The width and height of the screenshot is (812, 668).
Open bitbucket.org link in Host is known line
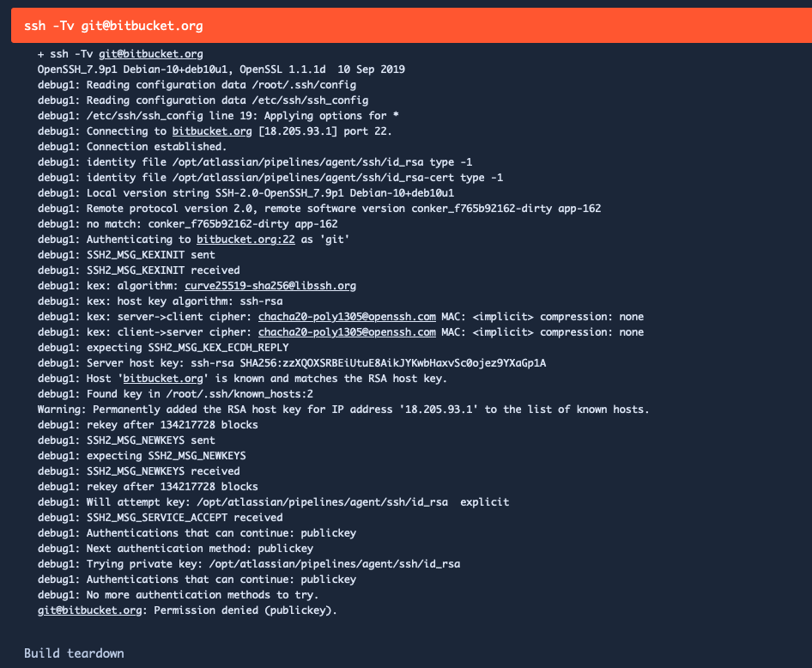click(163, 379)
